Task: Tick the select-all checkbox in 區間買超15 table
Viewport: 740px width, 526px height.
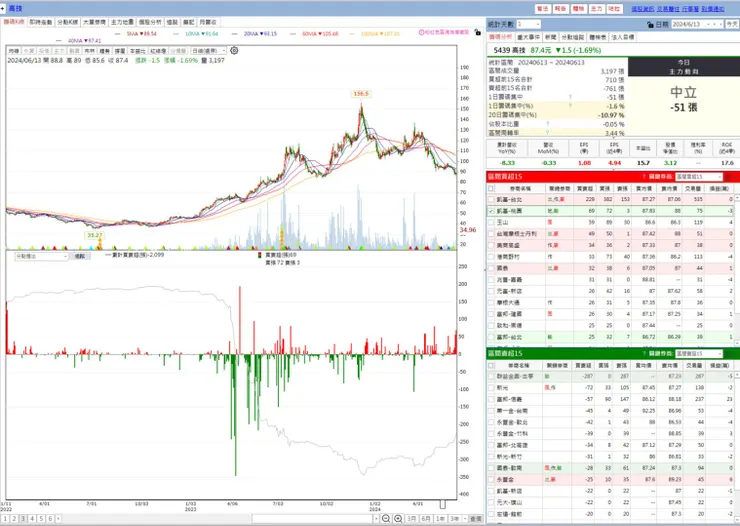Action: click(x=491, y=188)
